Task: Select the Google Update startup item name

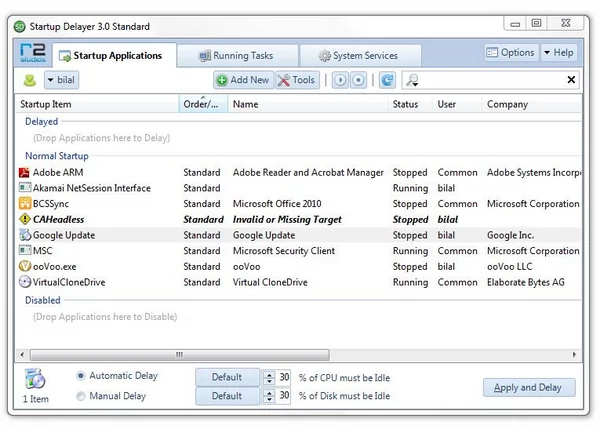Action: (64, 235)
